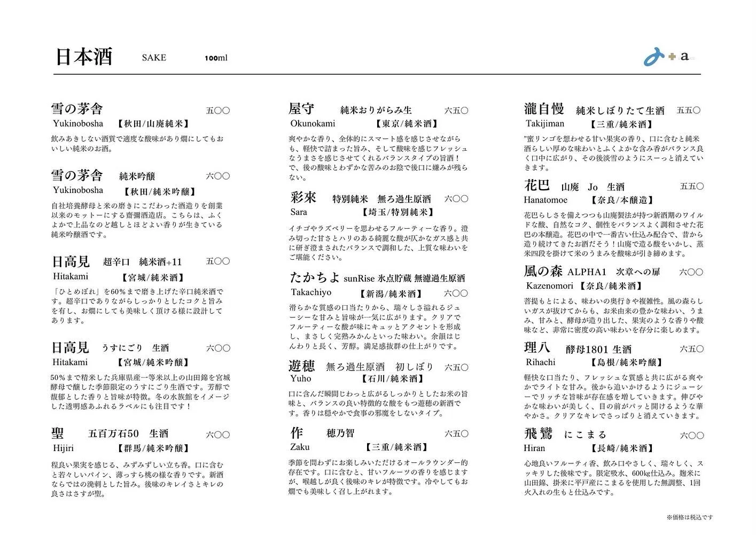The height and width of the screenshot is (535, 756).
Task: Click the 【奈良/本醸造】 tag
Action: coord(621,200)
